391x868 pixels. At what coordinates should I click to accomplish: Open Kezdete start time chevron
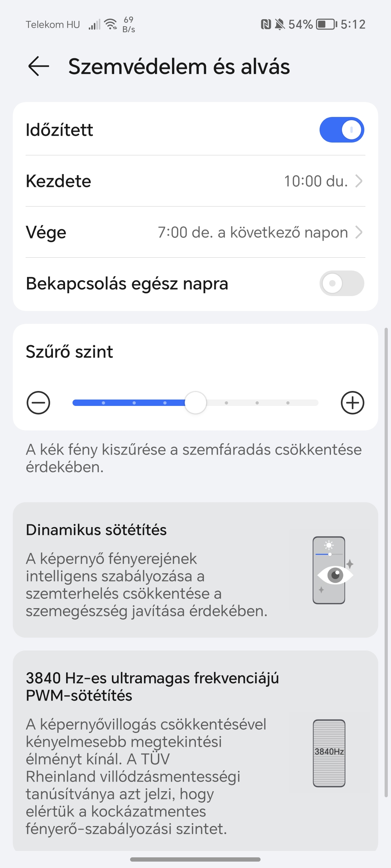359,181
